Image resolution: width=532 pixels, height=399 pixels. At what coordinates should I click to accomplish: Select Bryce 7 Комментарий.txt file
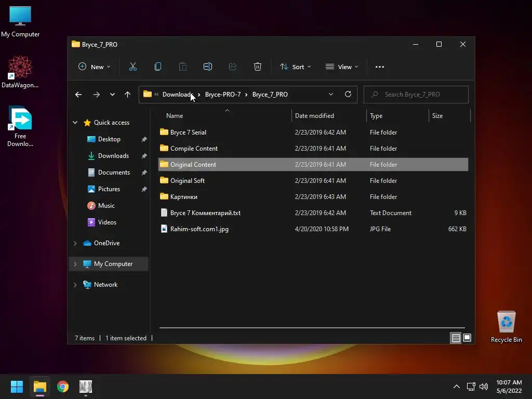pos(313,212)
